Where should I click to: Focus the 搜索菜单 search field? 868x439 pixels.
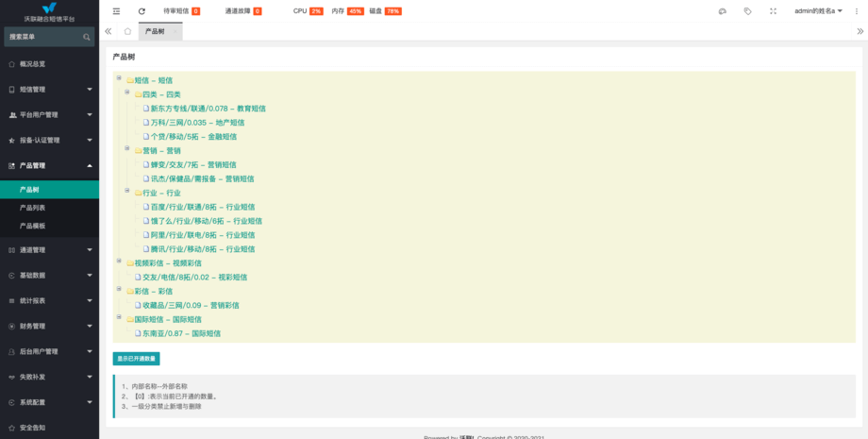[49, 37]
